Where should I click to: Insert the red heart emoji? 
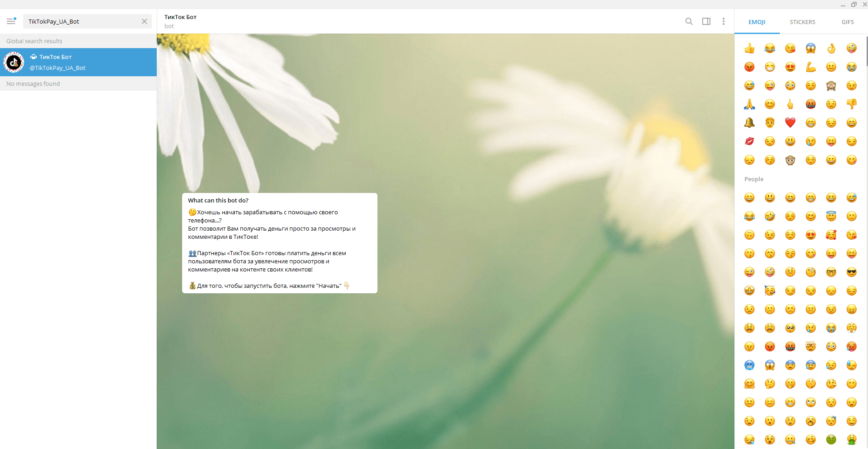tap(790, 123)
